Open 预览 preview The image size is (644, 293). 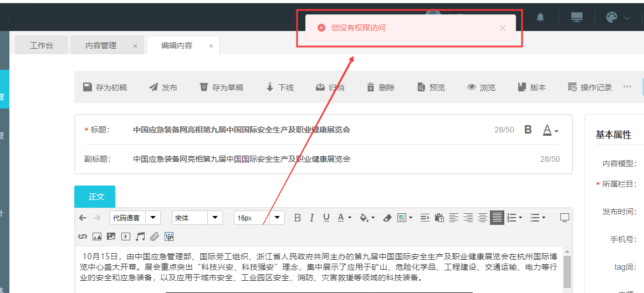tap(431, 87)
